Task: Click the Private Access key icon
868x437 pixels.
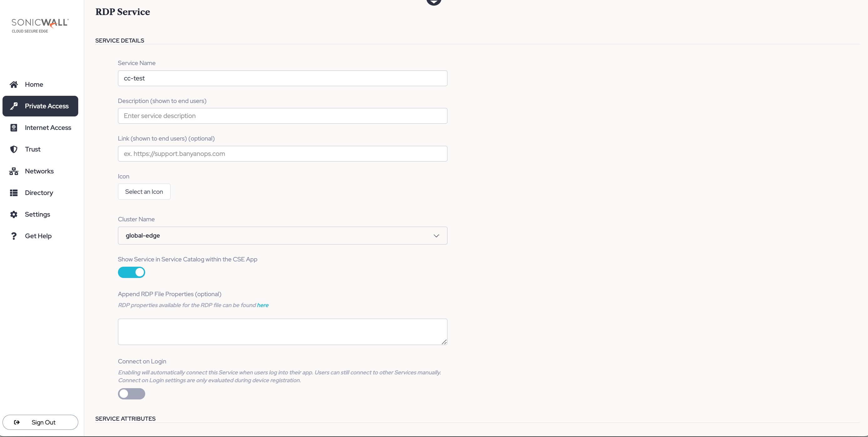Action: [x=14, y=106]
